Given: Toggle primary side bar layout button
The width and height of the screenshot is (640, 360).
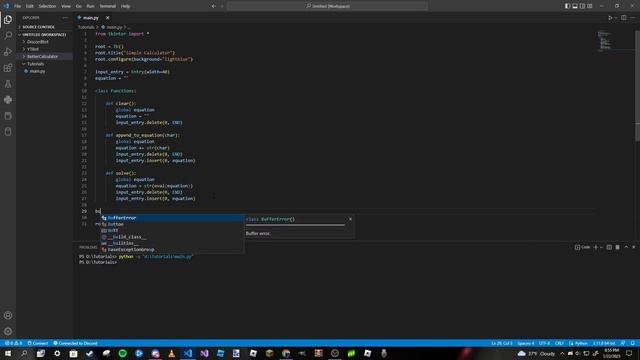Looking at the screenshot, I should [567, 6].
